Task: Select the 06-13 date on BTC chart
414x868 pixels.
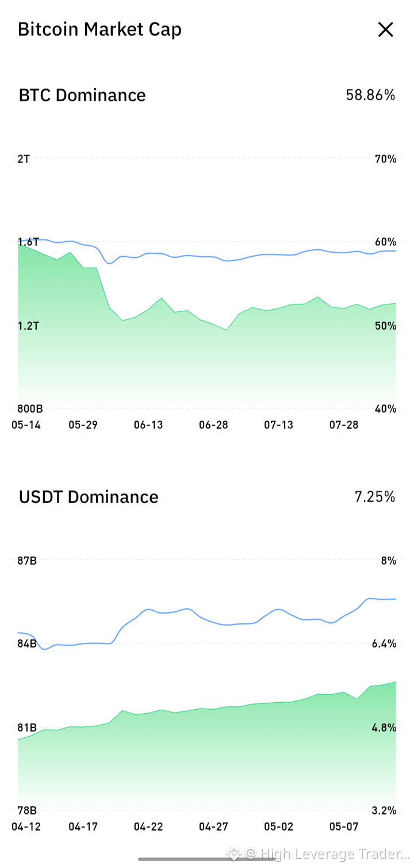Action: pos(148,425)
